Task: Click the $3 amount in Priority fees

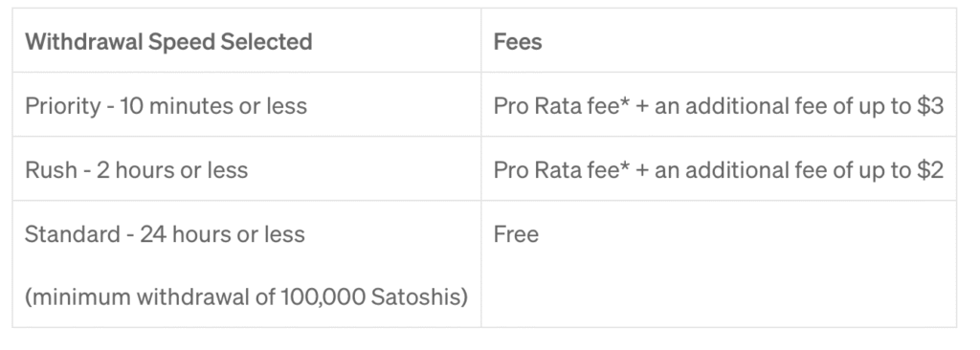Action: pyautogui.click(x=930, y=106)
